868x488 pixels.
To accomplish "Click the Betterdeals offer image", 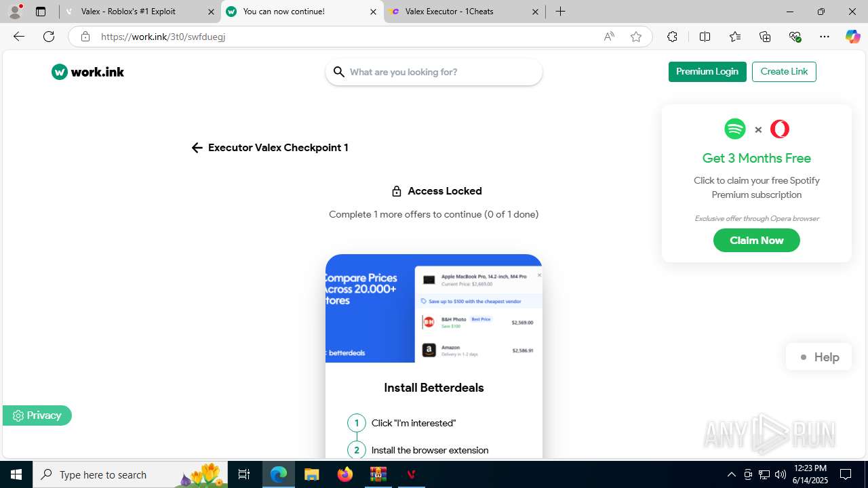I will pos(434,308).
